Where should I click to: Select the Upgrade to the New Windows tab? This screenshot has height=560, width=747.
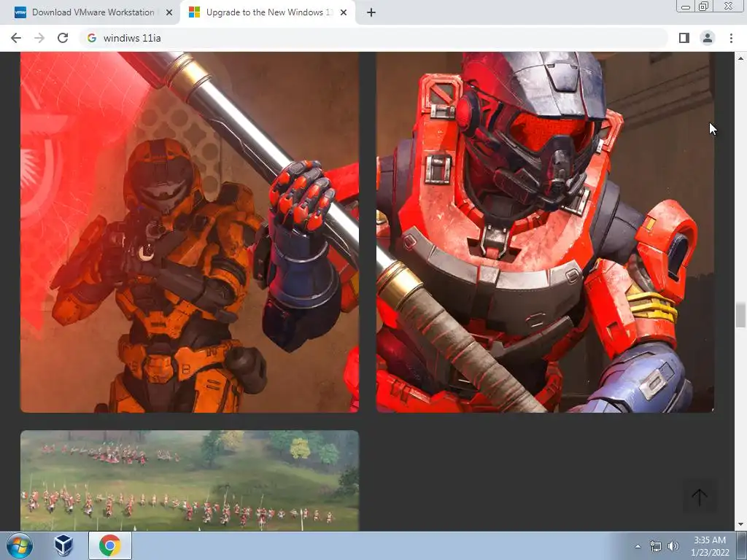pyautogui.click(x=267, y=13)
